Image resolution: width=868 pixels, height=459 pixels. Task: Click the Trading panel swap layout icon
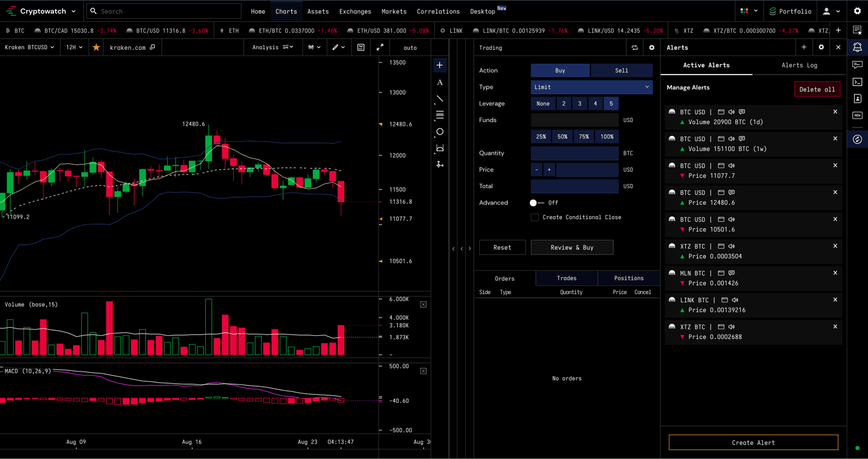coord(635,47)
